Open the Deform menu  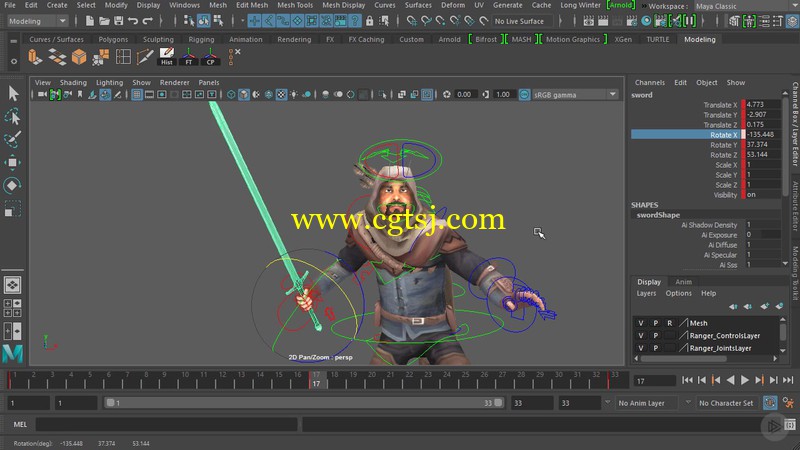(453, 5)
